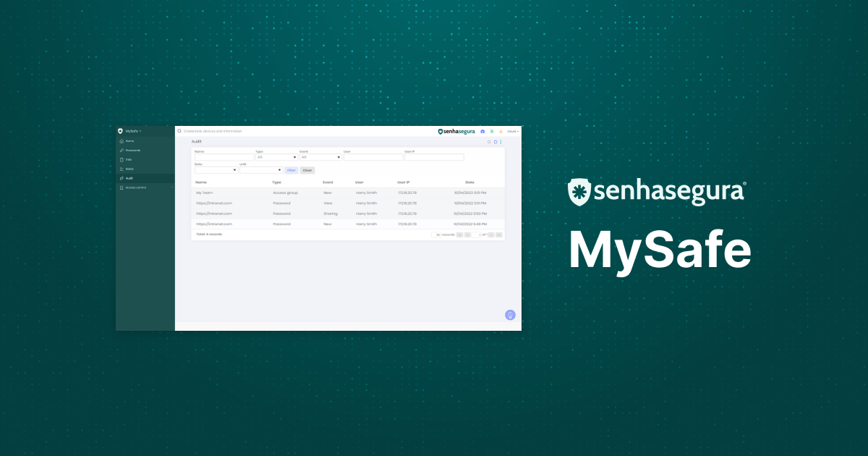
Task: Click the records per page value box
Action: tap(438, 235)
